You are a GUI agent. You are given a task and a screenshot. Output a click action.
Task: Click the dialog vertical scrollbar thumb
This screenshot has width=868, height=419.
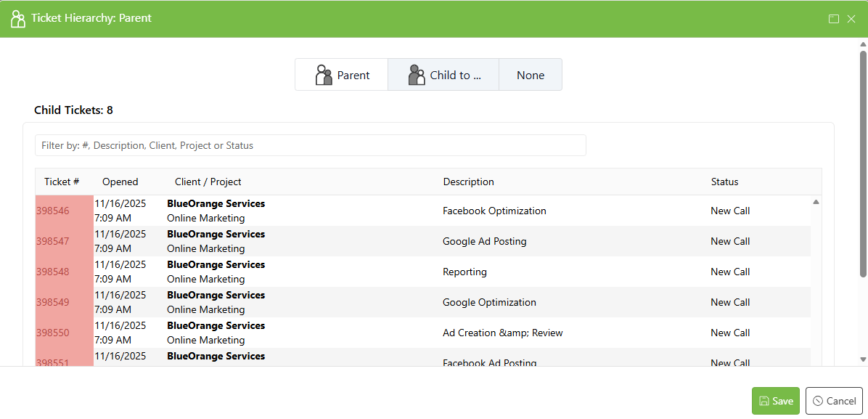click(863, 164)
